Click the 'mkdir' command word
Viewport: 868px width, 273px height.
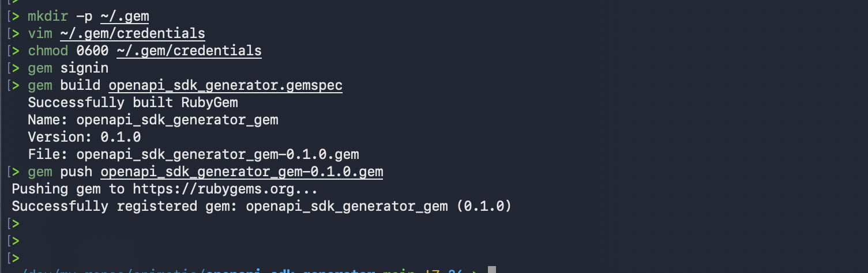[48, 16]
